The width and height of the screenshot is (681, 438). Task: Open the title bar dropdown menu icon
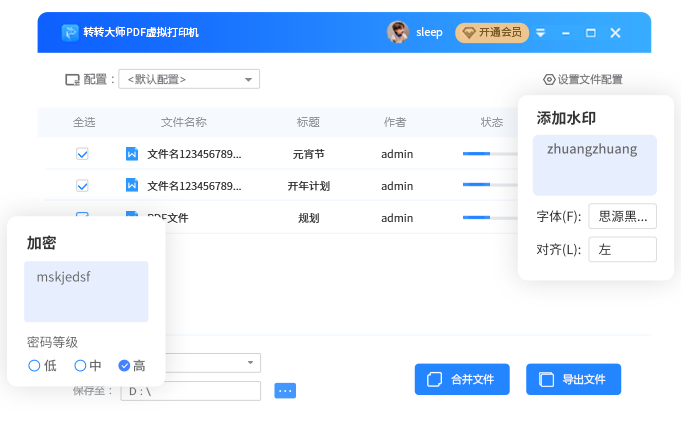(540, 33)
